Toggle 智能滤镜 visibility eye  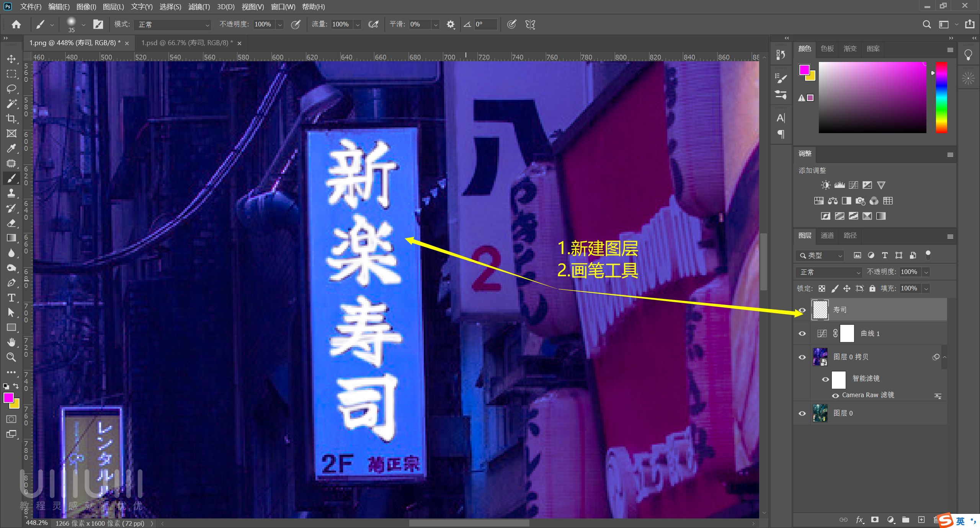[825, 379]
